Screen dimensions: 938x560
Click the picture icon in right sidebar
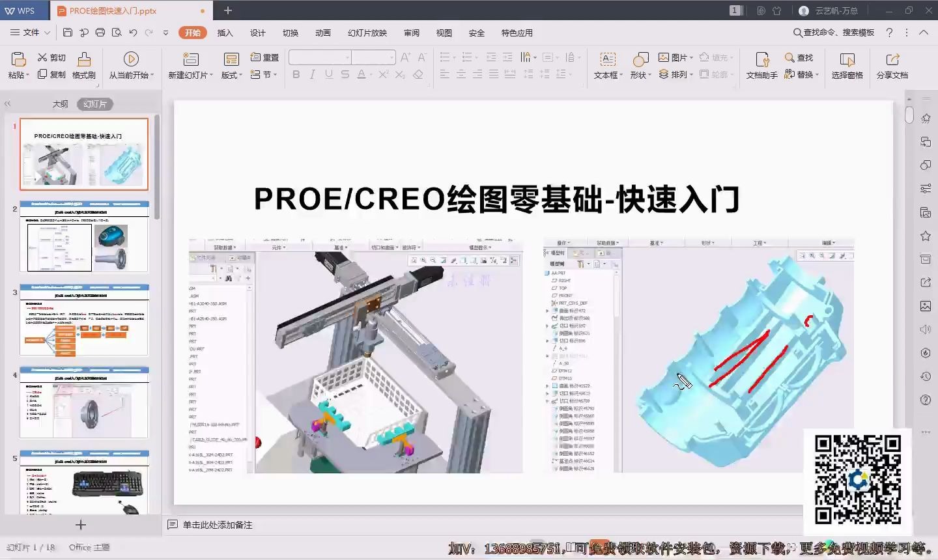[926, 306]
